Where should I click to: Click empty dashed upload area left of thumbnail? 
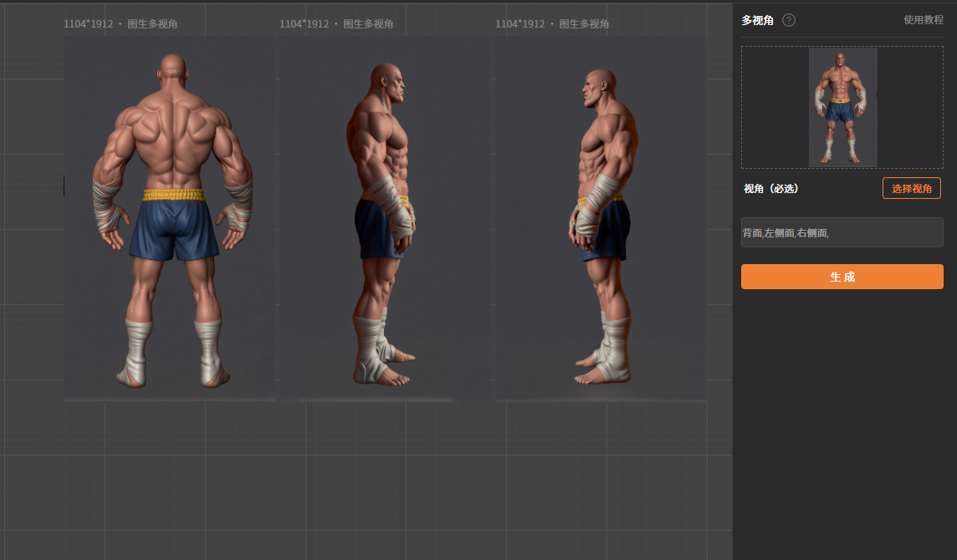tap(775, 107)
